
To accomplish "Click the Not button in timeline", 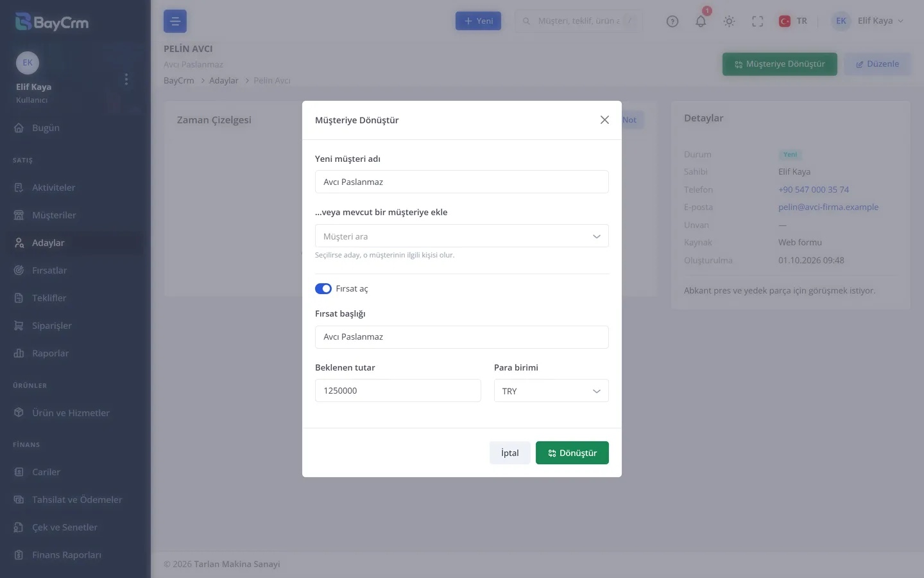I will [632, 120].
